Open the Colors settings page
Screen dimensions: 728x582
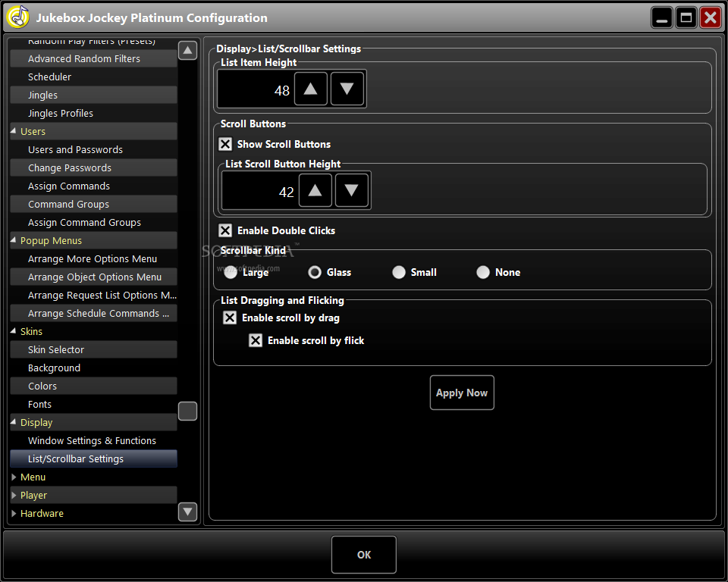[x=93, y=386]
